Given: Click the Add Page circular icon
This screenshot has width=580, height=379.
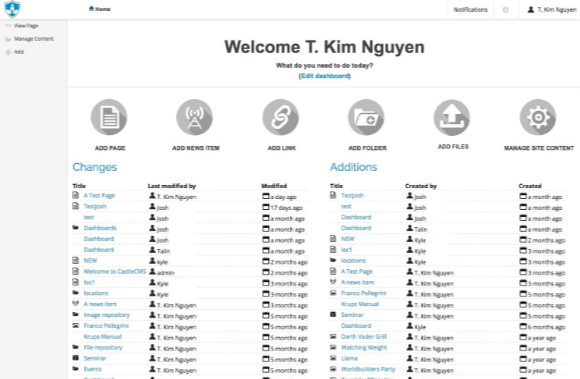Looking at the screenshot, I should tap(109, 117).
